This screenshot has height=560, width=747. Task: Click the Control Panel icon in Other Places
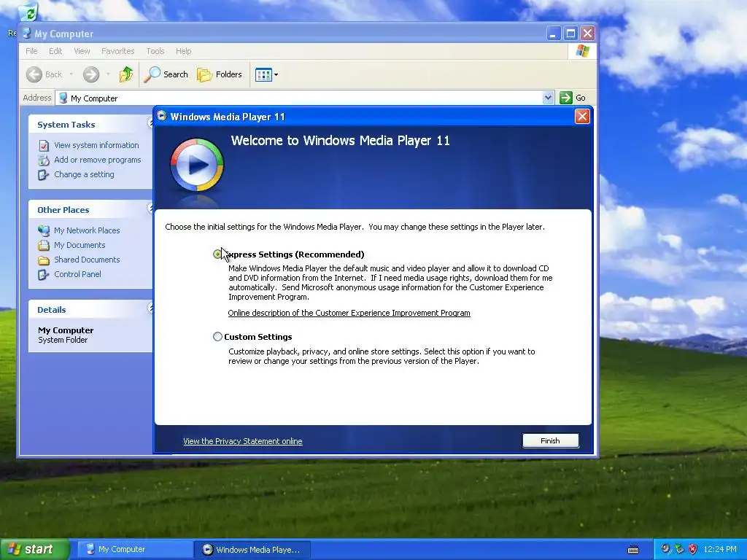click(x=43, y=274)
